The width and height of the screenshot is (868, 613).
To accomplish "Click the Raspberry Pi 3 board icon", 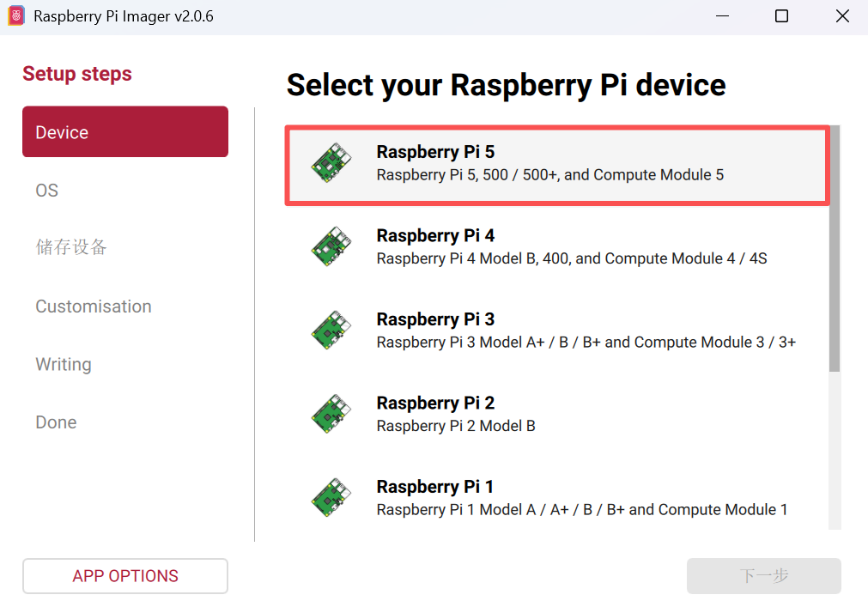I will click(x=331, y=331).
